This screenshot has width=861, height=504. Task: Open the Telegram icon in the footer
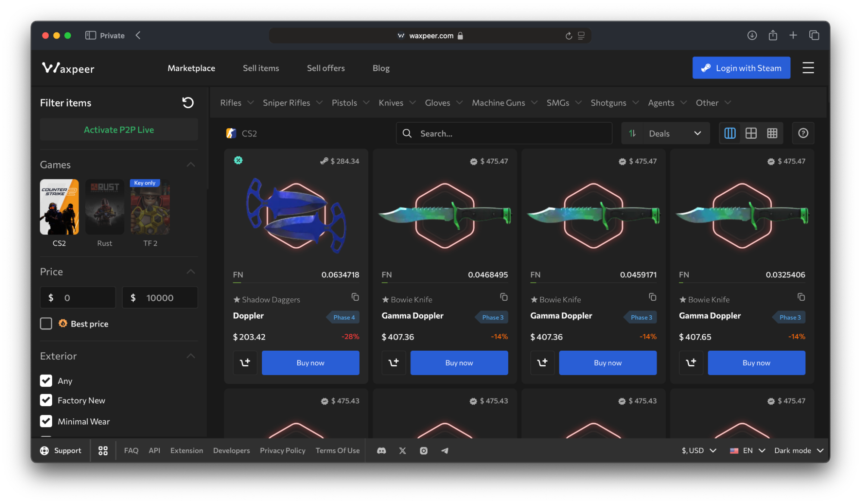tap(444, 451)
